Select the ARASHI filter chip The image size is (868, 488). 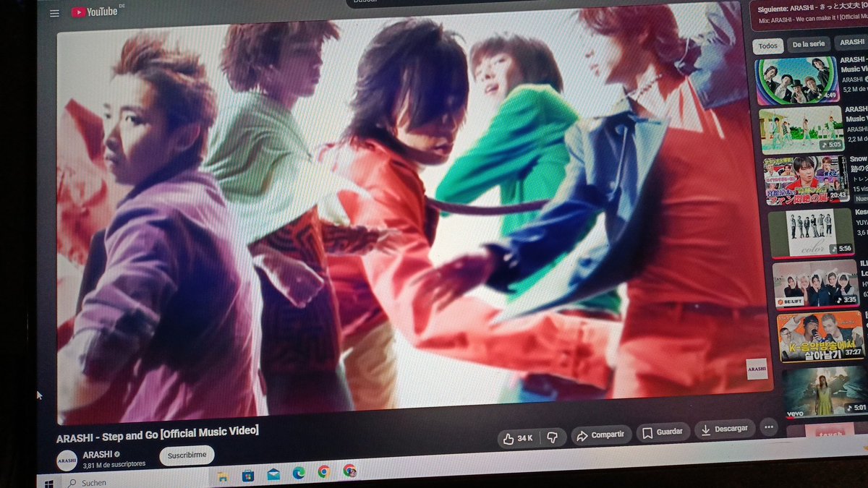851,42
